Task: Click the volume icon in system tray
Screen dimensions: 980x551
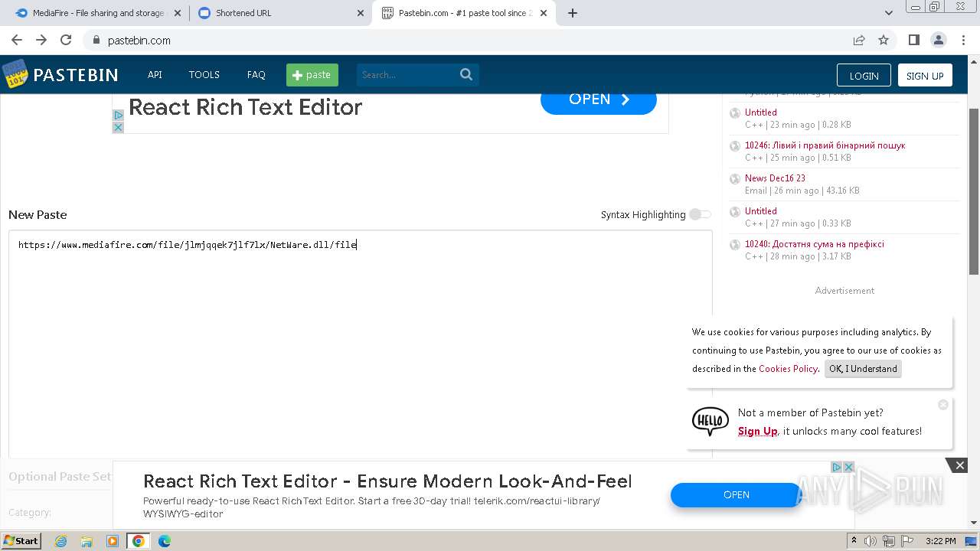Action: tap(871, 541)
